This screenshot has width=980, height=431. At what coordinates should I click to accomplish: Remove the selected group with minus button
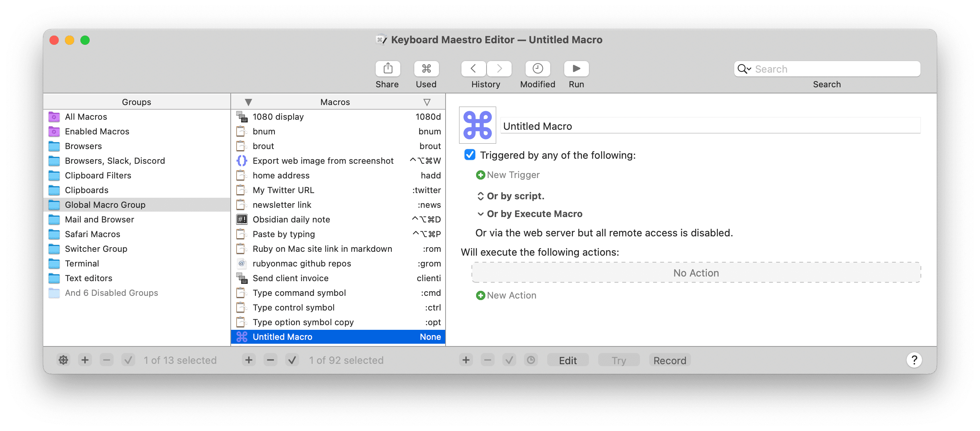107,360
